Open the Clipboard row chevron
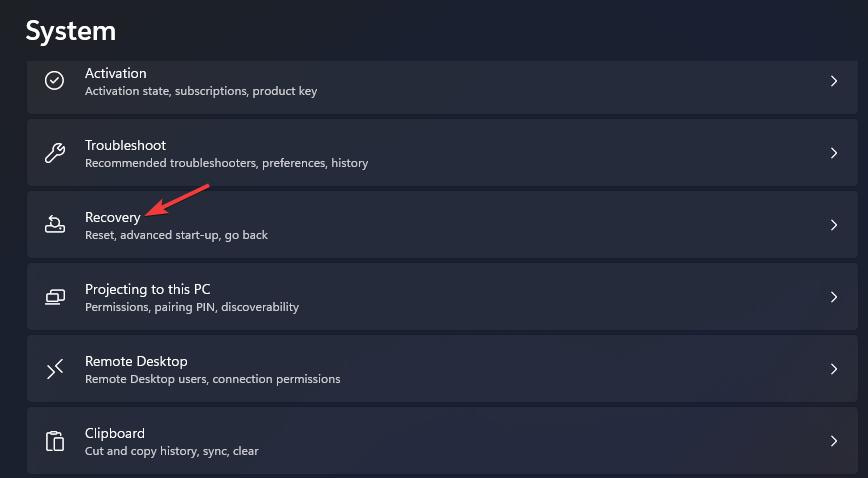Image resolution: width=868 pixels, height=478 pixels. (x=834, y=441)
